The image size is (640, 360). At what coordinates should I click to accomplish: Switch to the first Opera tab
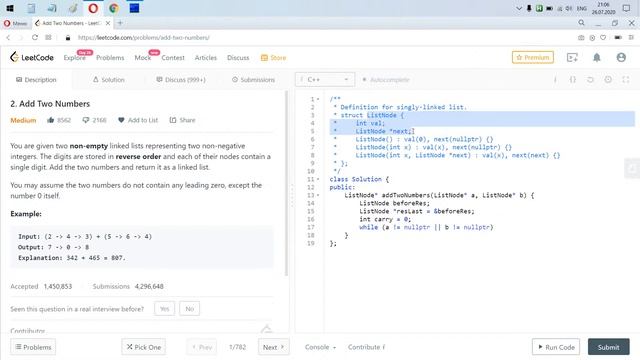coord(16,23)
